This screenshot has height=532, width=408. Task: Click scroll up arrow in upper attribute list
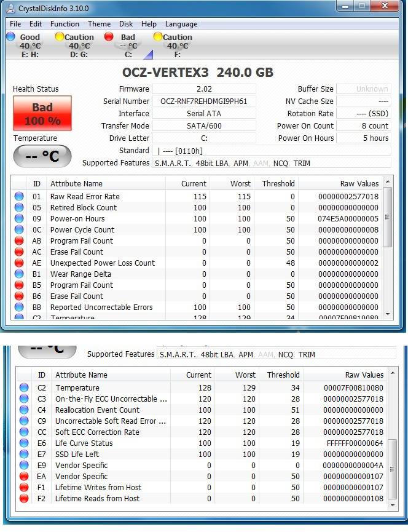click(x=388, y=181)
